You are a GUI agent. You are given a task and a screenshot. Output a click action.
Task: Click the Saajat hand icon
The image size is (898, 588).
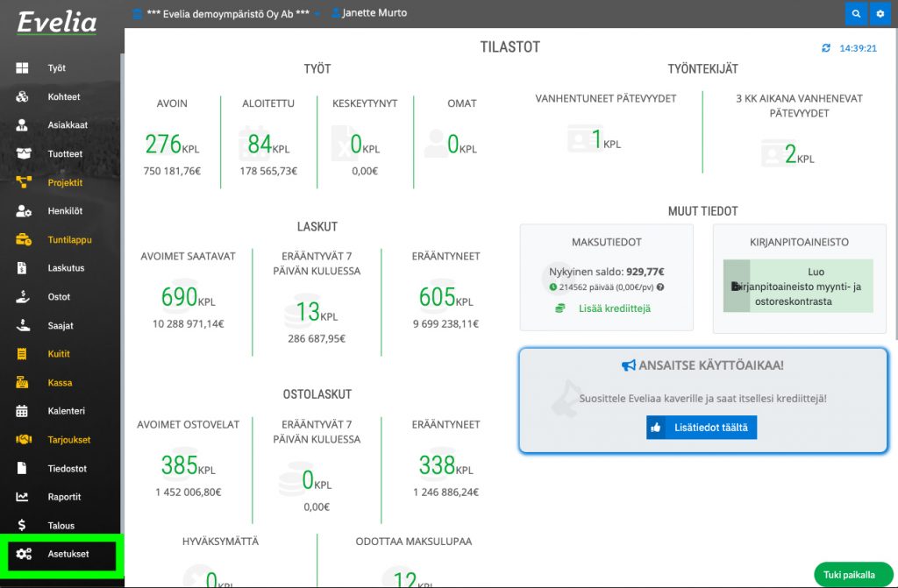pos(22,325)
